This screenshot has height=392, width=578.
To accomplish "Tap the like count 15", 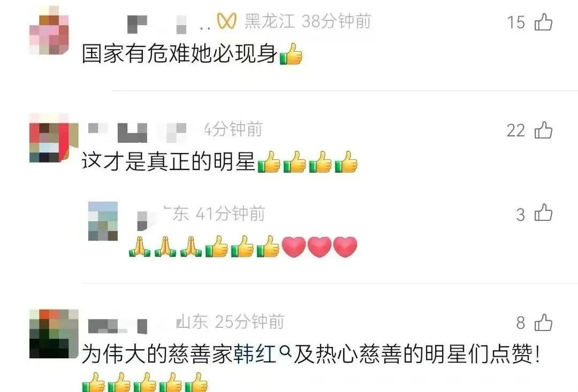I will (516, 22).
